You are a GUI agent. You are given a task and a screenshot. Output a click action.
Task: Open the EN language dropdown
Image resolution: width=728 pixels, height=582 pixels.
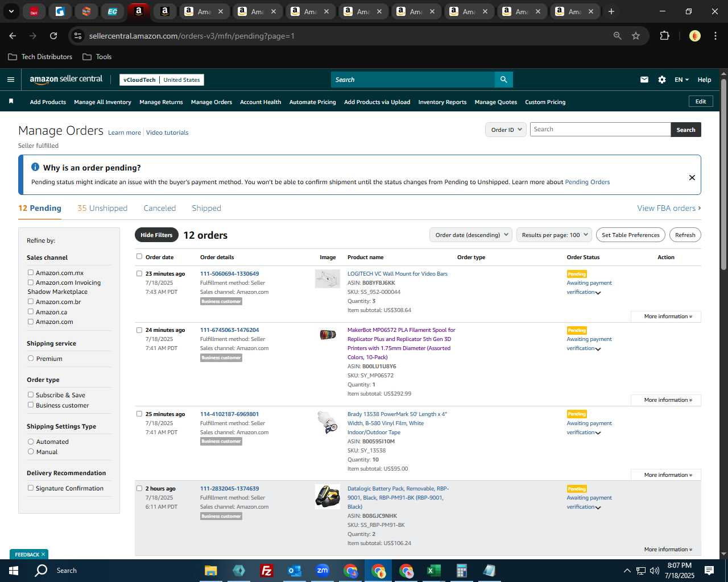681,80
